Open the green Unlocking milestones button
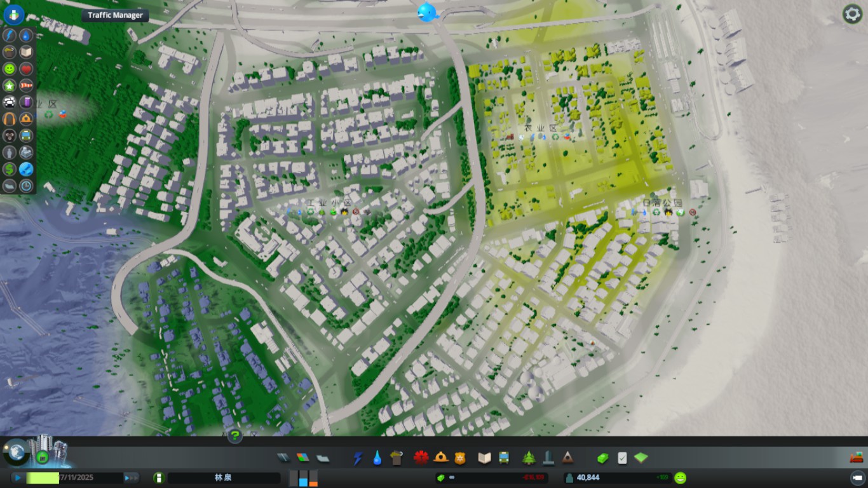The image size is (868, 488). pos(42,457)
